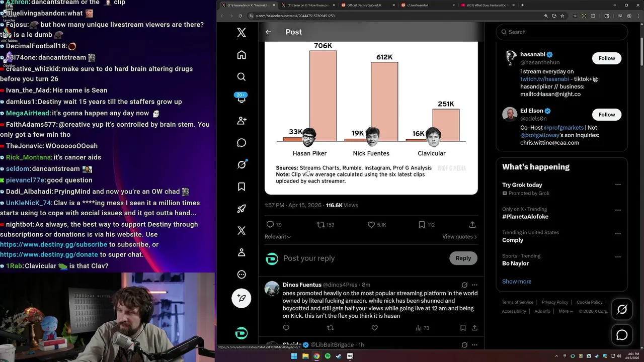Open the floating Grok button
The width and height of the screenshot is (644, 362).
pos(622,310)
